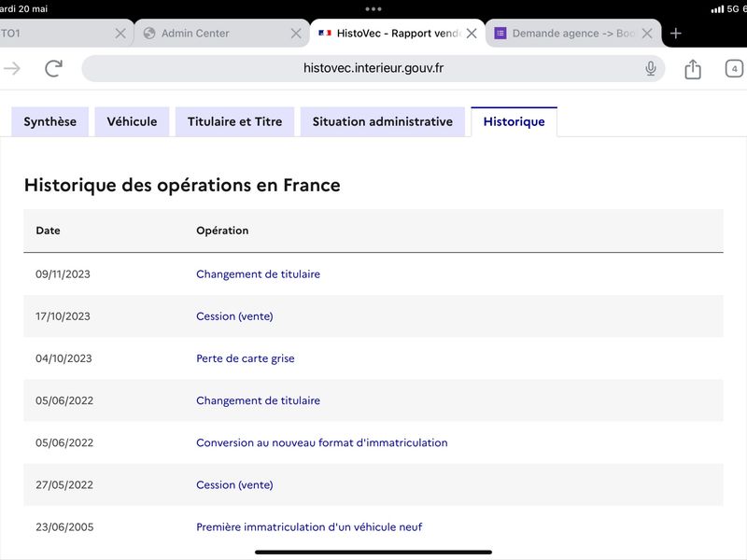Open the Situation administrative tab
This screenshot has height=560, width=747.
383,122
